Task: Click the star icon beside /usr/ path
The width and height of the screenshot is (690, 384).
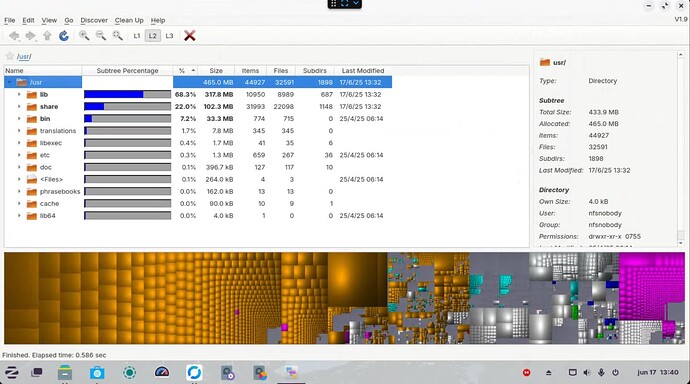Action: click(x=9, y=56)
